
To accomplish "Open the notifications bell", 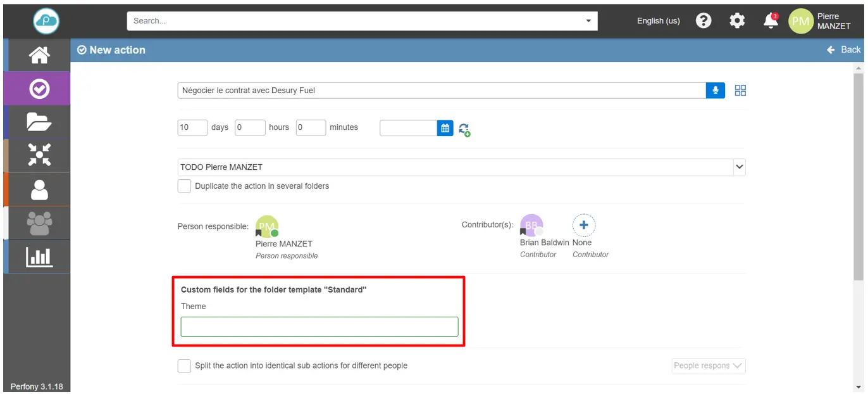I will (771, 21).
